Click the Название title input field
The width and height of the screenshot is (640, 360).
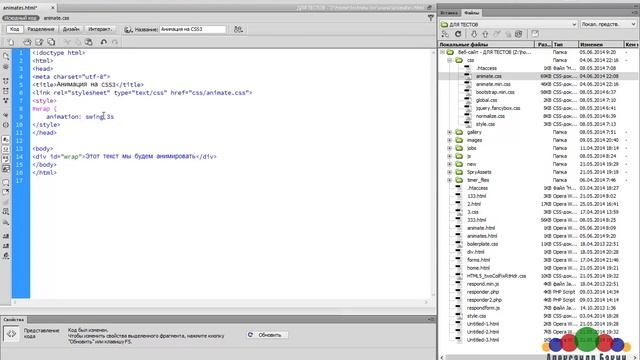pyautogui.click(x=192, y=29)
